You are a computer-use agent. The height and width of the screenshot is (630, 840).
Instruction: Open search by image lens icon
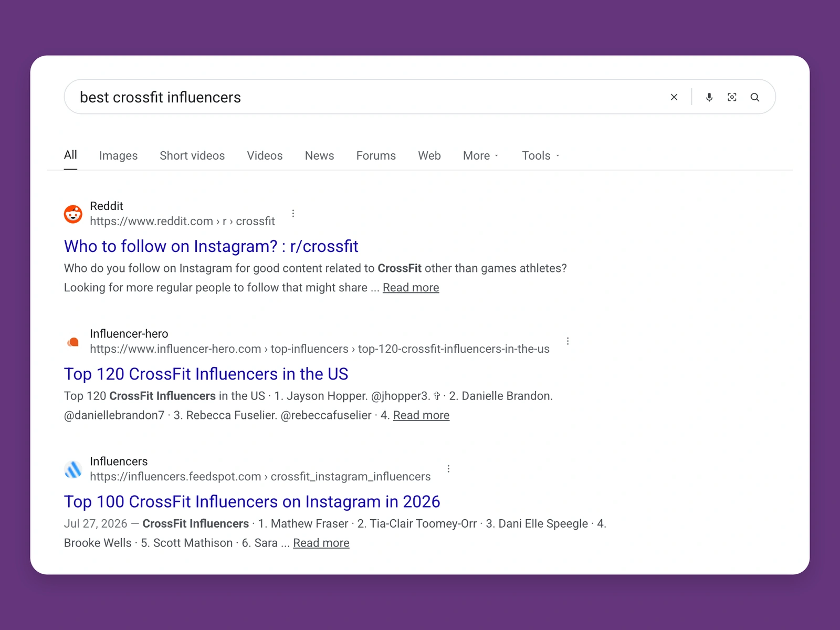[732, 97]
